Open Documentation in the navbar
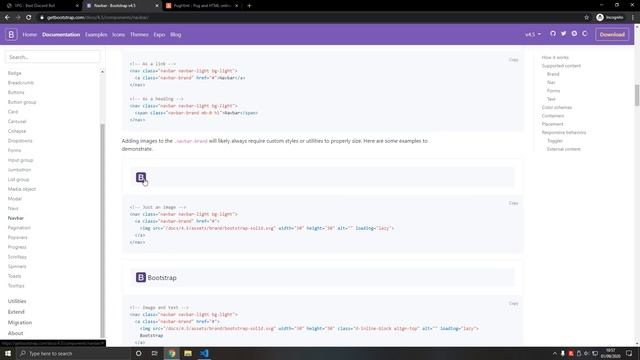The height and width of the screenshot is (360, 640). pyautogui.click(x=61, y=35)
